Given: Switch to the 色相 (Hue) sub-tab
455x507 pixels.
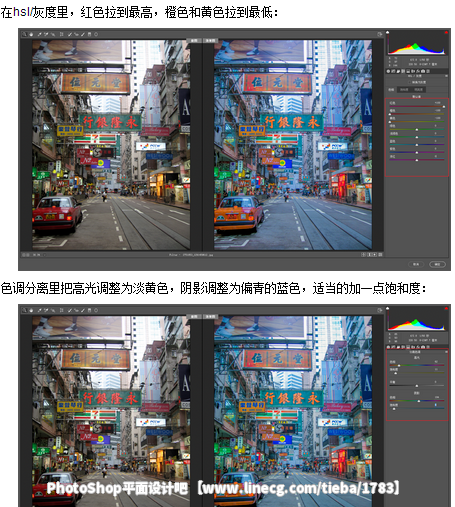Looking at the screenshot, I should pyautogui.click(x=391, y=90).
